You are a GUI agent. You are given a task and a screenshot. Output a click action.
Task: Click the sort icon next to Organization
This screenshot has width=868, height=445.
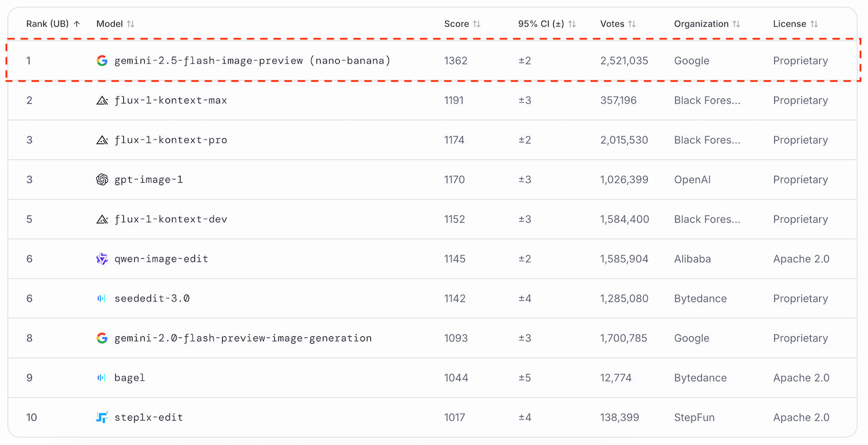tap(736, 24)
